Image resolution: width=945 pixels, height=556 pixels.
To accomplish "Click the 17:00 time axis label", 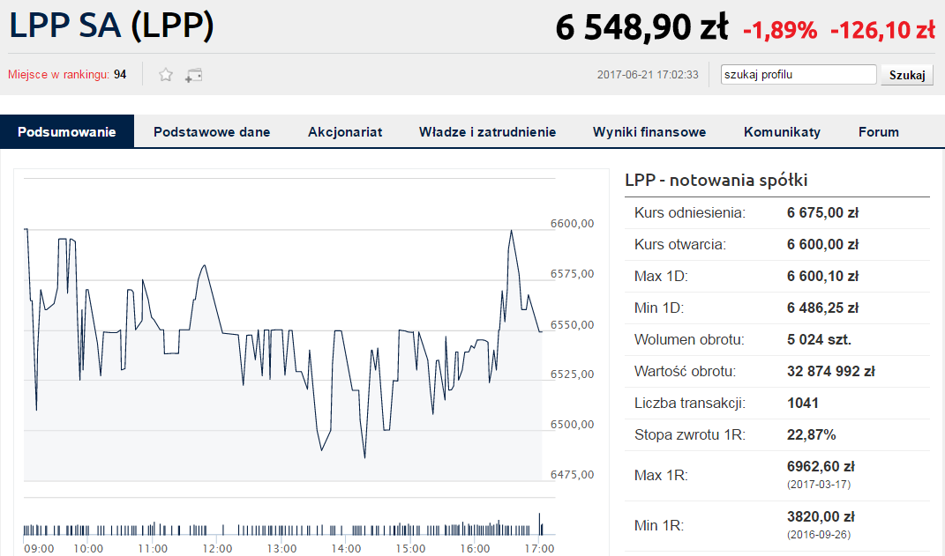I will click(x=539, y=549).
